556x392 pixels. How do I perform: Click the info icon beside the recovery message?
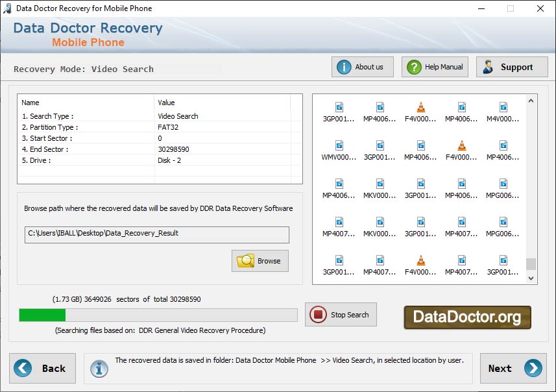point(99,368)
